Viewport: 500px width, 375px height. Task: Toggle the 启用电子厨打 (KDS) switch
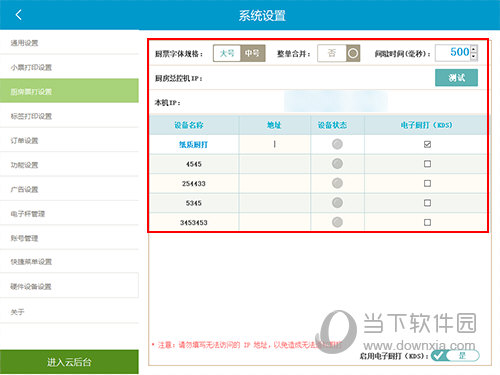tap(455, 356)
